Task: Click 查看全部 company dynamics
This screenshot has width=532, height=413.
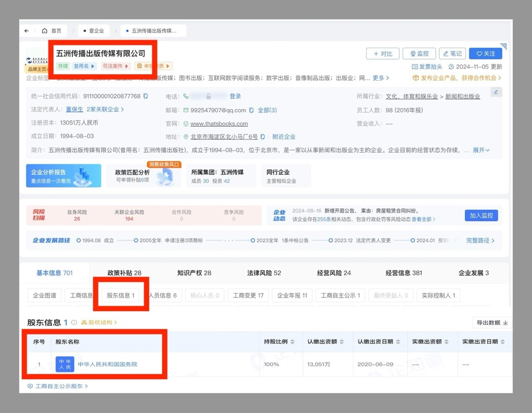Action: tap(423, 219)
